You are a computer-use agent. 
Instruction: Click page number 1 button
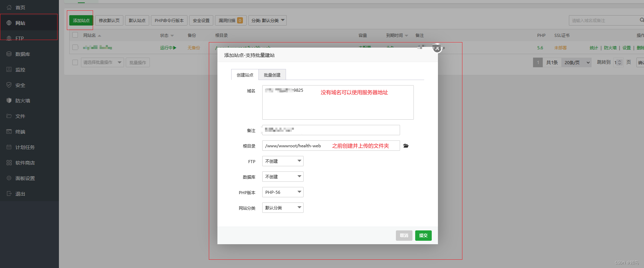point(538,62)
